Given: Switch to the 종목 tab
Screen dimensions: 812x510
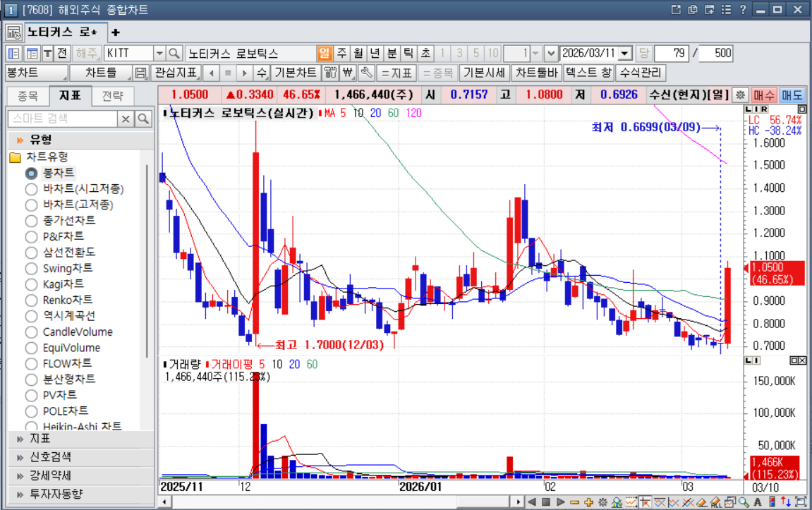Looking at the screenshot, I should (28, 95).
